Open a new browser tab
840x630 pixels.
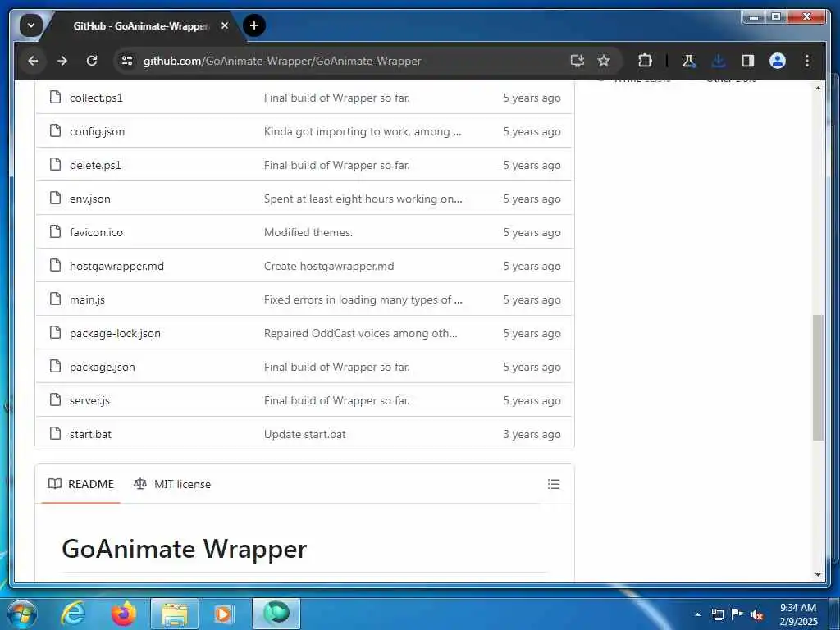coord(254,25)
